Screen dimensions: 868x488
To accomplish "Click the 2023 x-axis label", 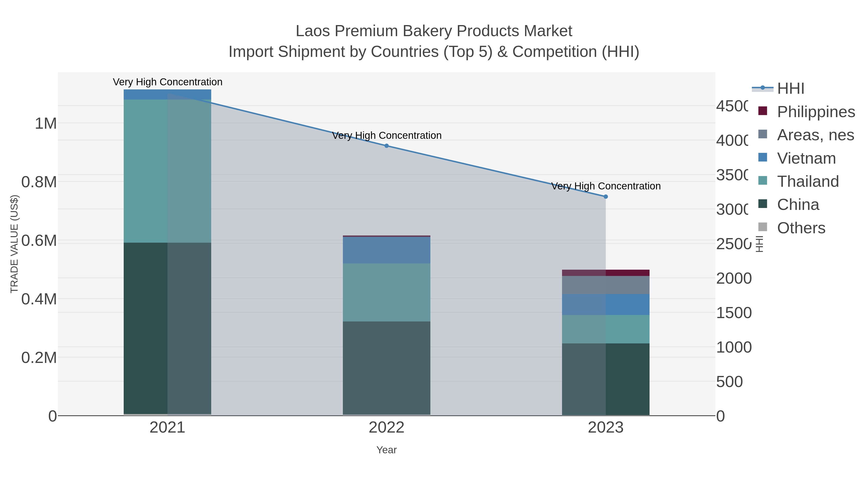I will pos(605,428).
